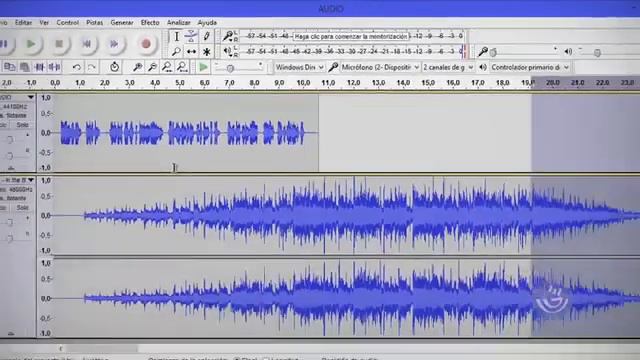Toggle Solo on the first track
This screenshot has height=360, width=640.
[22, 125]
